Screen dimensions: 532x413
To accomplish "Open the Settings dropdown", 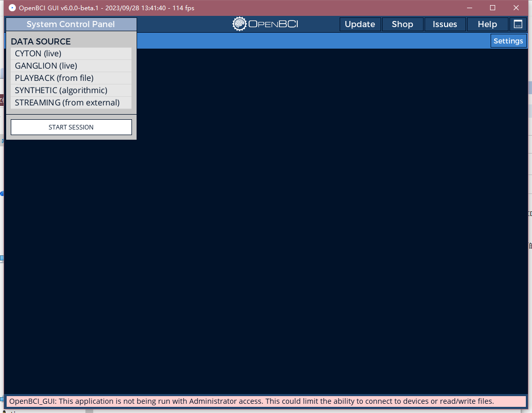I will pos(508,41).
